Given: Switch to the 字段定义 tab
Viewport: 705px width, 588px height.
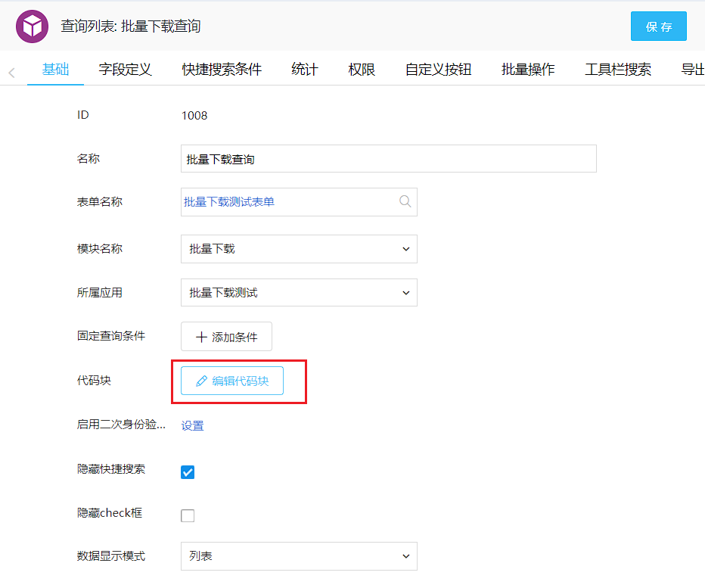Looking at the screenshot, I should pyautogui.click(x=125, y=70).
